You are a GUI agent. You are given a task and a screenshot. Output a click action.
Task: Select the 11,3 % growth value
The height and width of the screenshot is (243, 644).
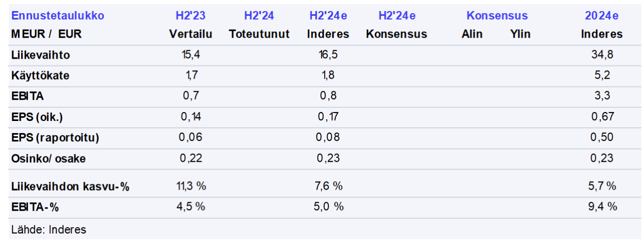[191, 186]
